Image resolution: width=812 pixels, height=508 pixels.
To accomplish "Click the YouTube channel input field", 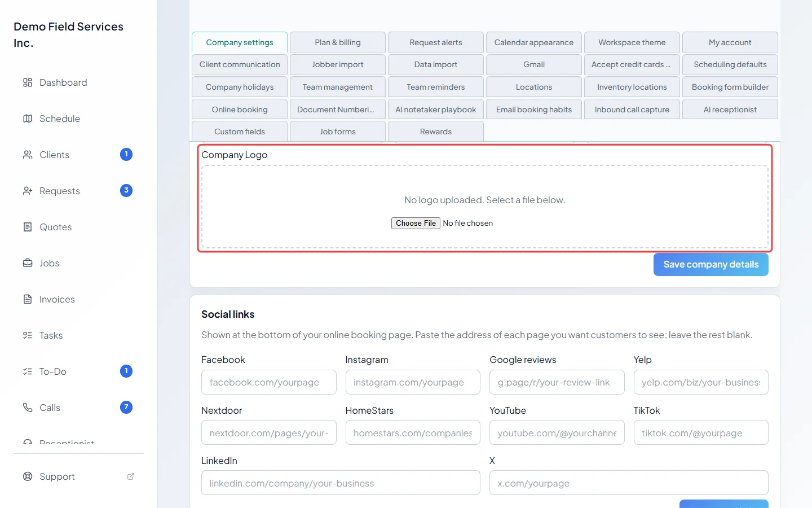I will 557,433.
